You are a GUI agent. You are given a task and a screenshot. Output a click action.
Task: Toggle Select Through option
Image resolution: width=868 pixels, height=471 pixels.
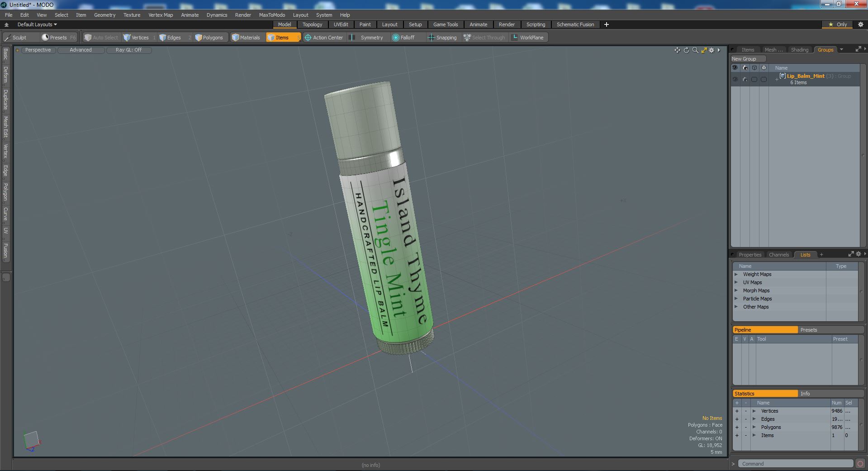484,38
